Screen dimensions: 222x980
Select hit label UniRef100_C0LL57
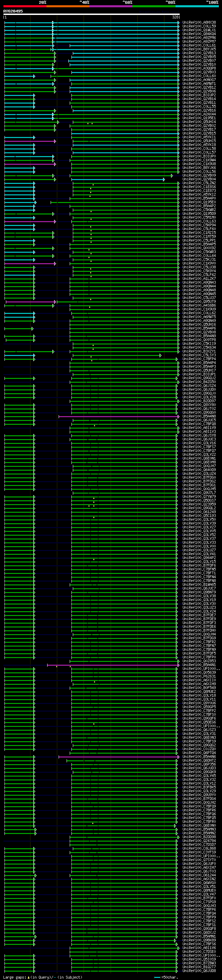[x=199, y=153]
